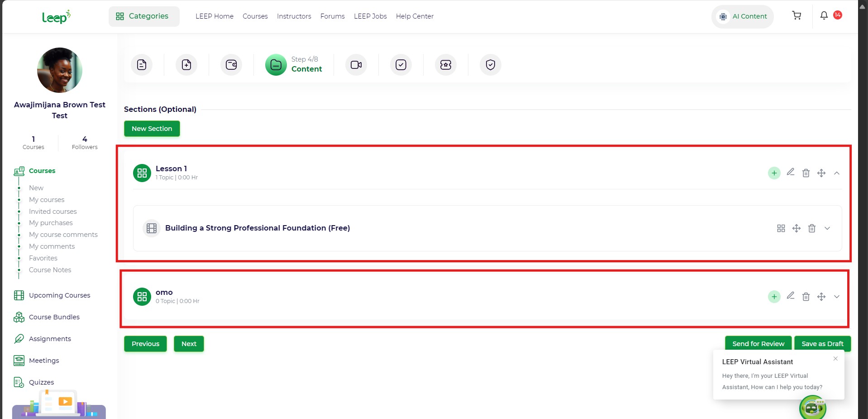Go to Forums in the top navigation
This screenshot has height=419, width=868.
(x=332, y=16)
